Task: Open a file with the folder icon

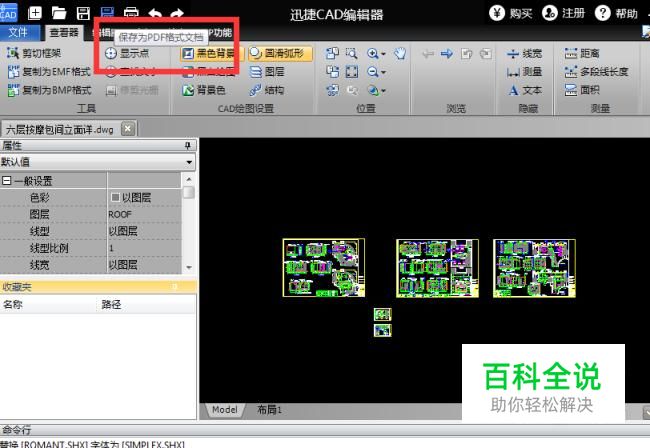Action: tap(59, 13)
